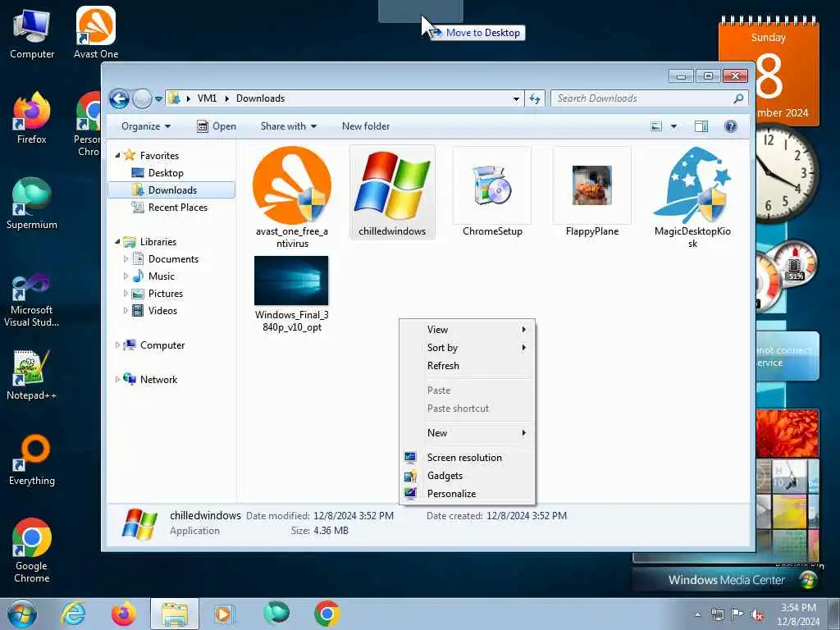Choose Personalize from the context menu
This screenshot has width=840, height=630.
(x=467, y=494)
